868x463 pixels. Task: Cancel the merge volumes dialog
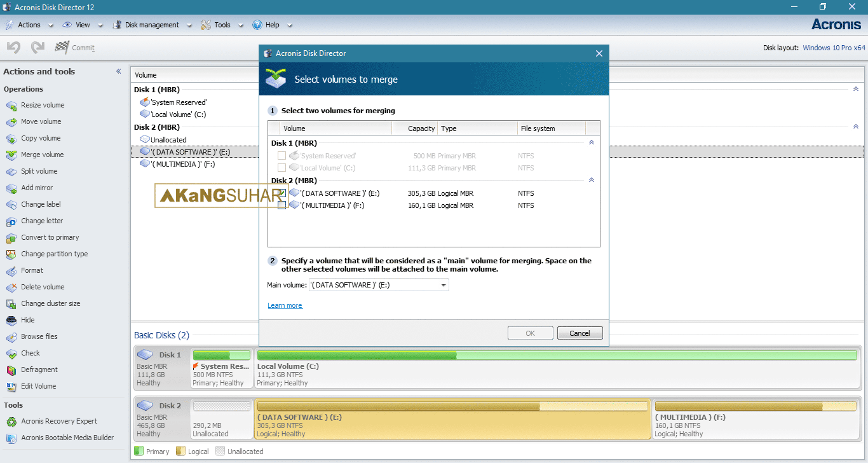[x=580, y=333]
